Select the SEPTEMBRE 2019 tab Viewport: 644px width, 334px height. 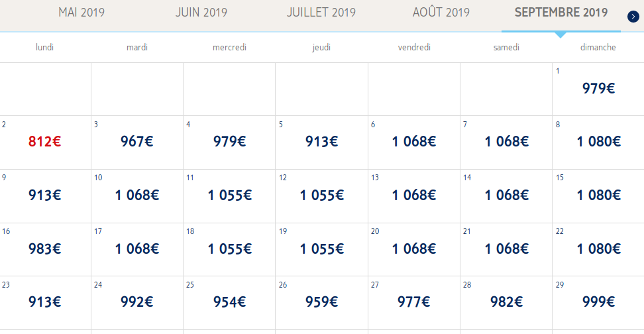pyautogui.click(x=561, y=13)
